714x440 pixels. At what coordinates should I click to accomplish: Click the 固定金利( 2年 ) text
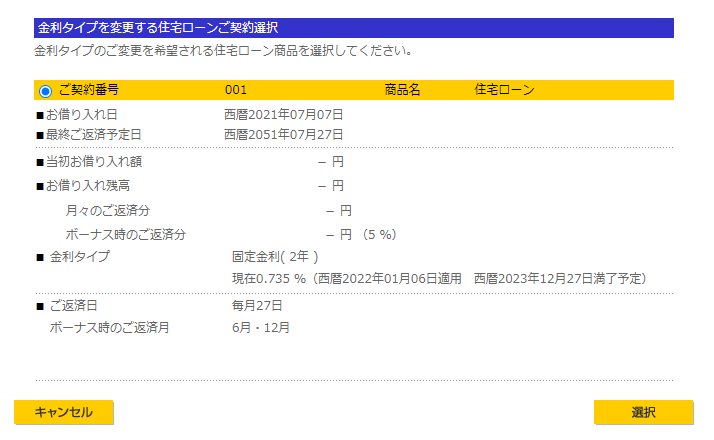pos(275,257)
